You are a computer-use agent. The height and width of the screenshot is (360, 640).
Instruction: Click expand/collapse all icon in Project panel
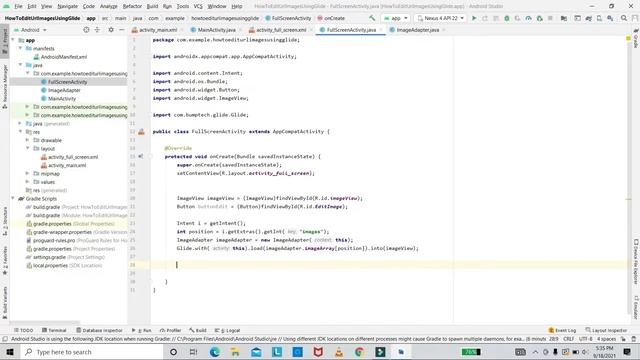[97, 30]
